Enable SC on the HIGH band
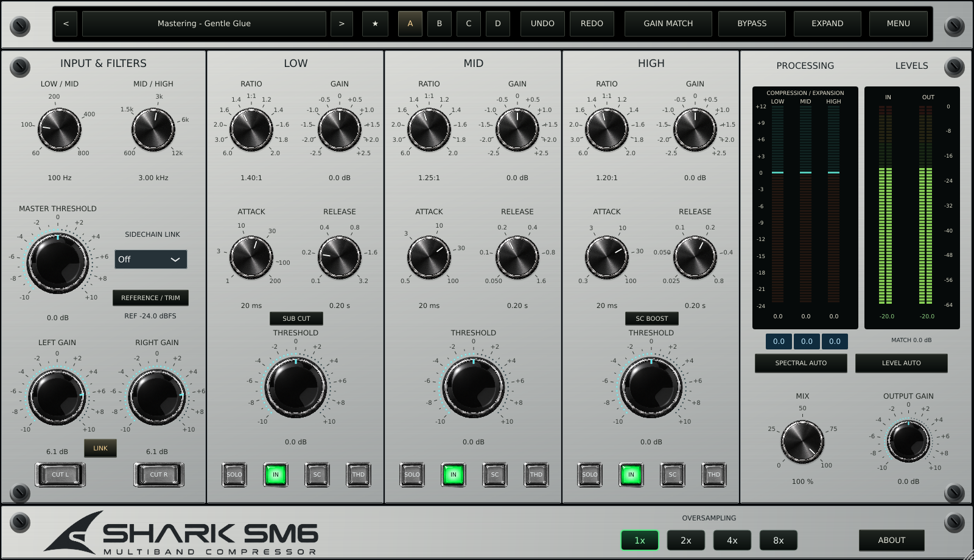This screenshot has height=560, width=974. [x=673, y=475]
